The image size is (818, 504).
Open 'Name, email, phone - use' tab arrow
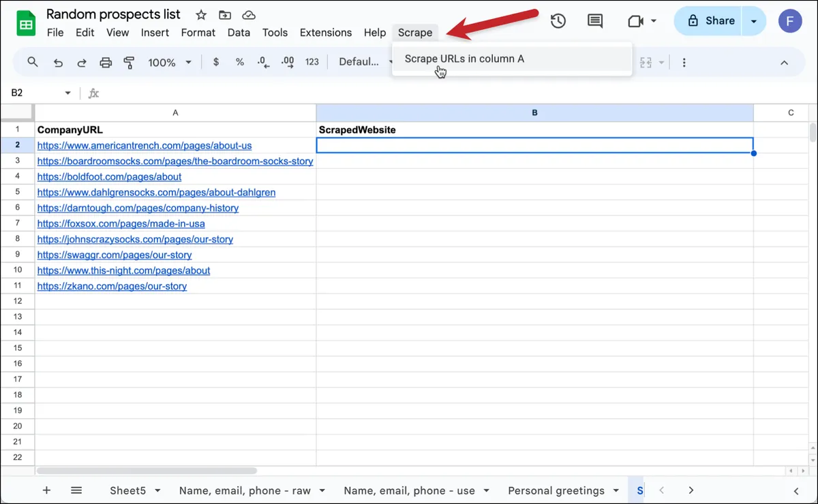pos(486,491)
